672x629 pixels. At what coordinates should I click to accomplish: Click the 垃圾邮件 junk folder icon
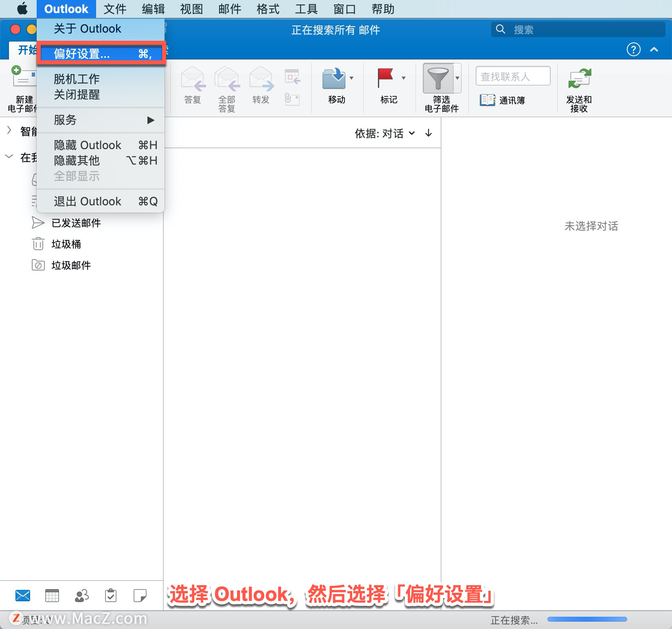(x=38, y=265)
